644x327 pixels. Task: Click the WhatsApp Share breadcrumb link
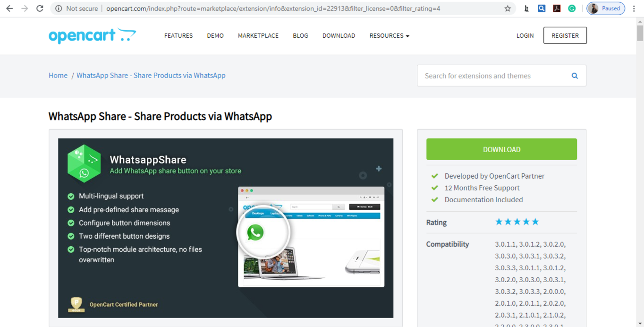pos(151,76)
